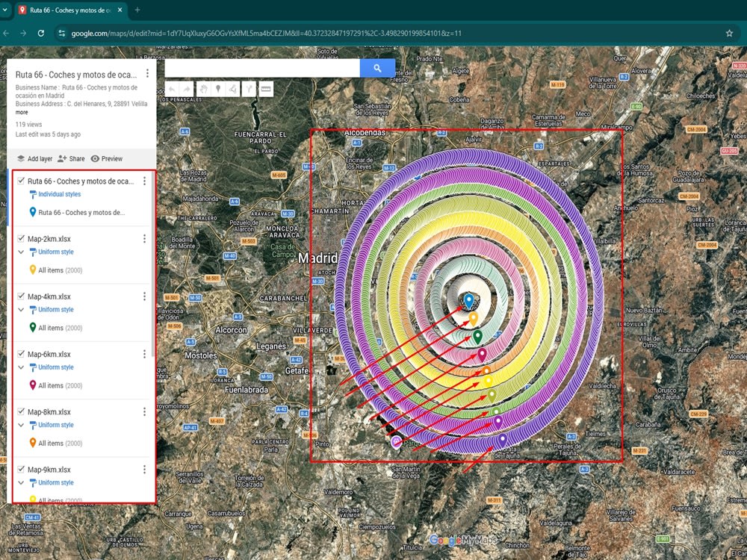Uncheck the Map-6km.xlsx layer checkbox

[x=21, y=354]
